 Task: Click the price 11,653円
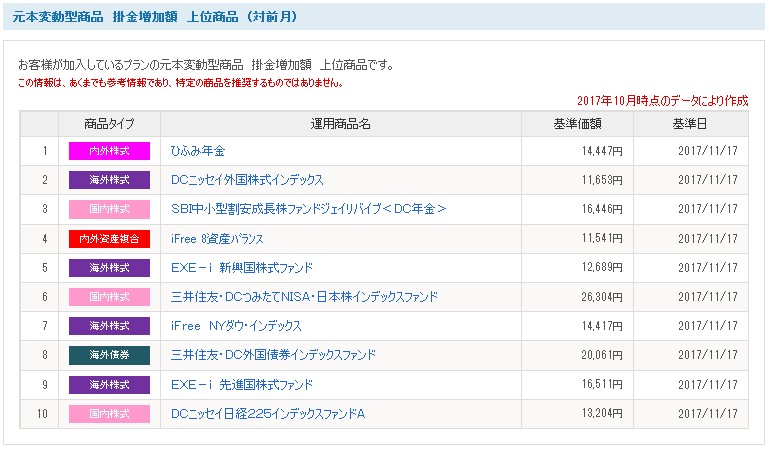pyautogui.click(x=602, y=180)
